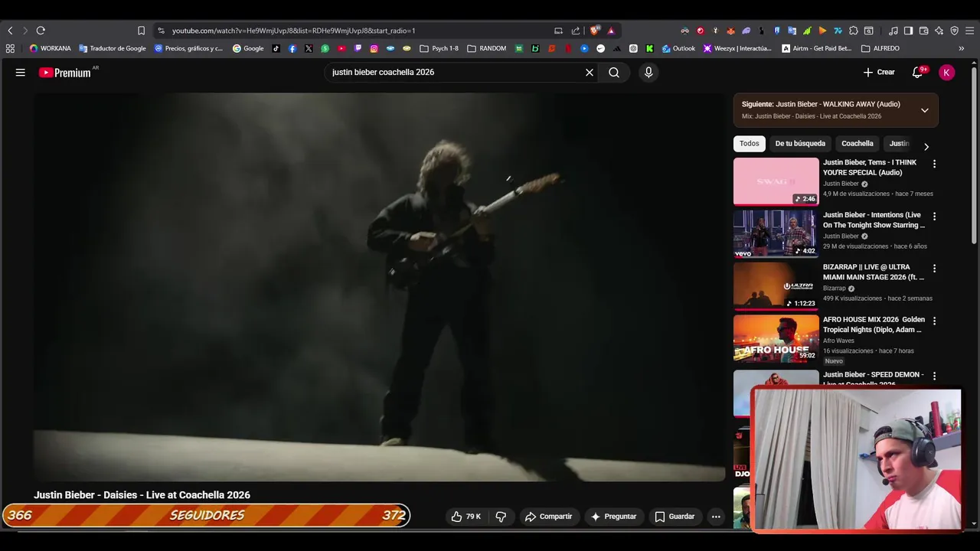
Task: Select the Todos filter chip
Action: coord(750,143)
